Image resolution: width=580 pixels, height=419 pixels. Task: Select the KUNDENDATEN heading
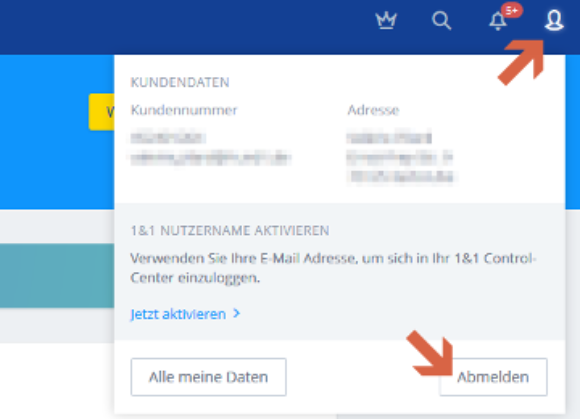click(x=180, y=82)
